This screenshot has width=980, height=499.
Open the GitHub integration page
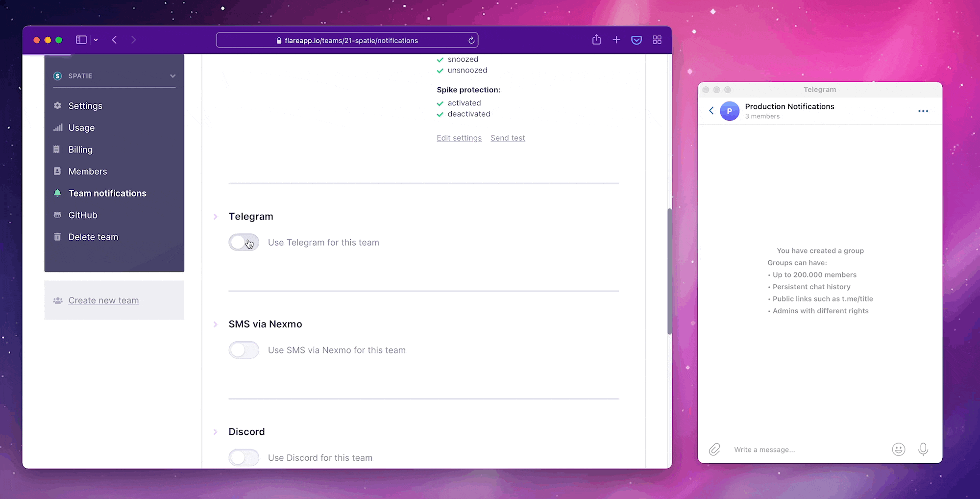(x=83, y=215)
